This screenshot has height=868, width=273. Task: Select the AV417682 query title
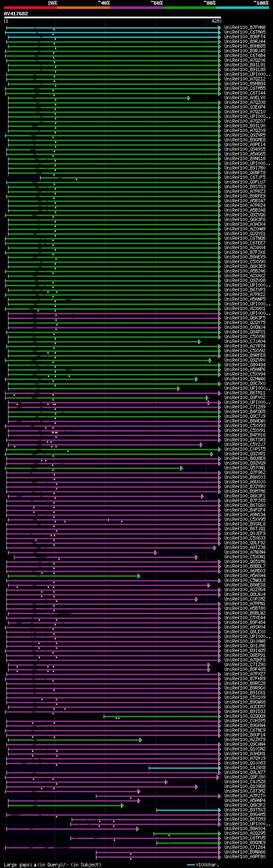point(16,14)
